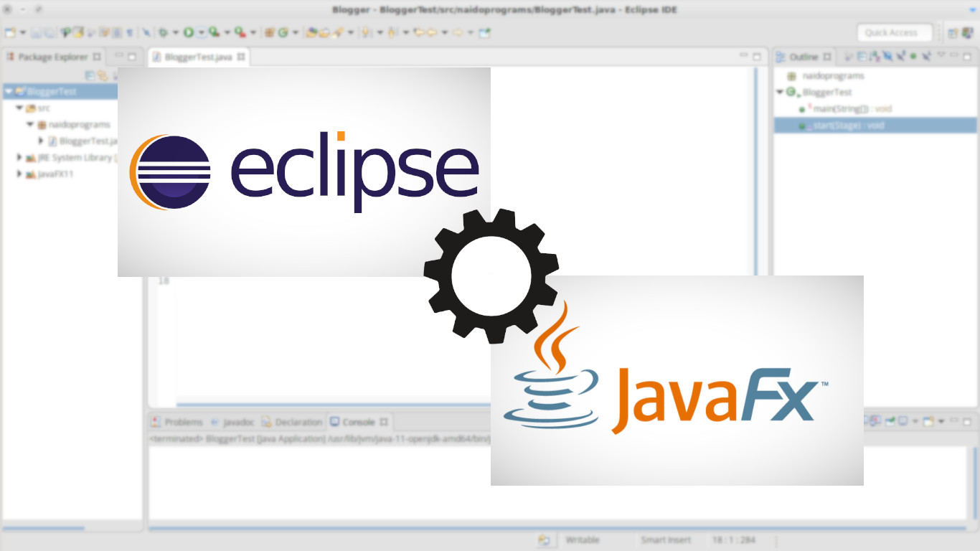Click the Smart Insert status entry

(666, 540)
